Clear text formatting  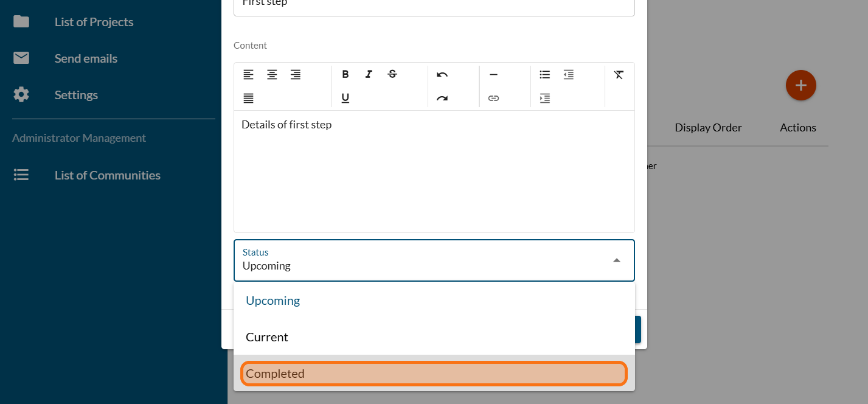[619, 75]
